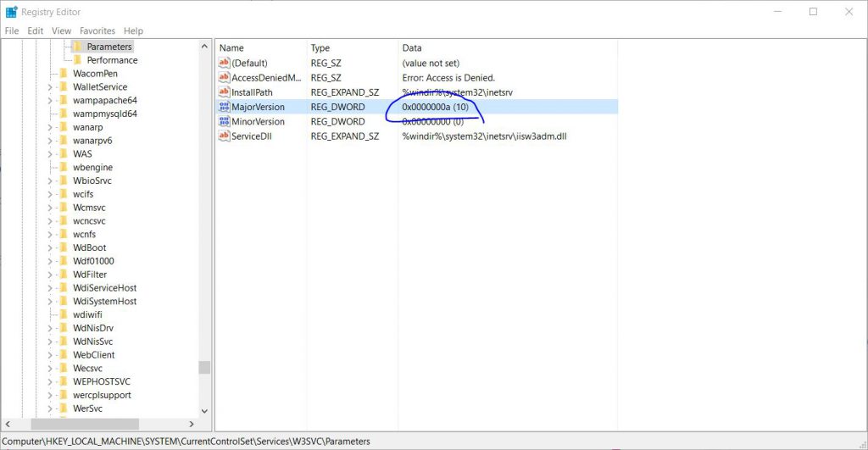Click the MinorVersion DWORD value icon

click(x=224, y=121)
